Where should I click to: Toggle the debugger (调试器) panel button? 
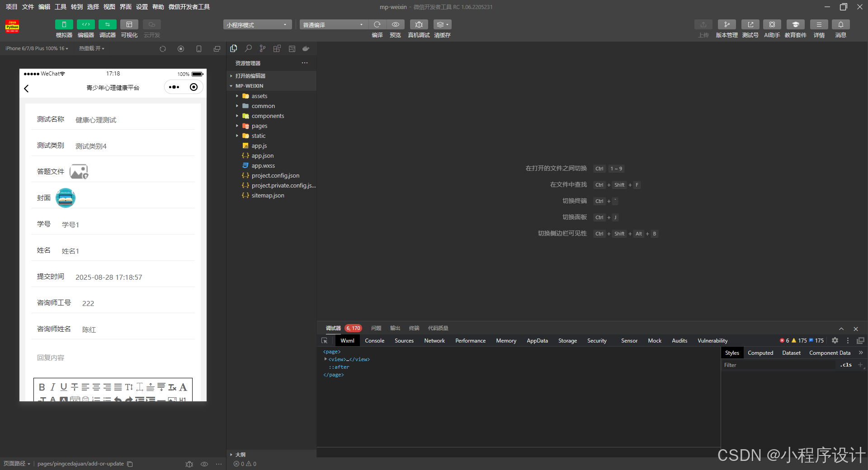coord(107,24)
